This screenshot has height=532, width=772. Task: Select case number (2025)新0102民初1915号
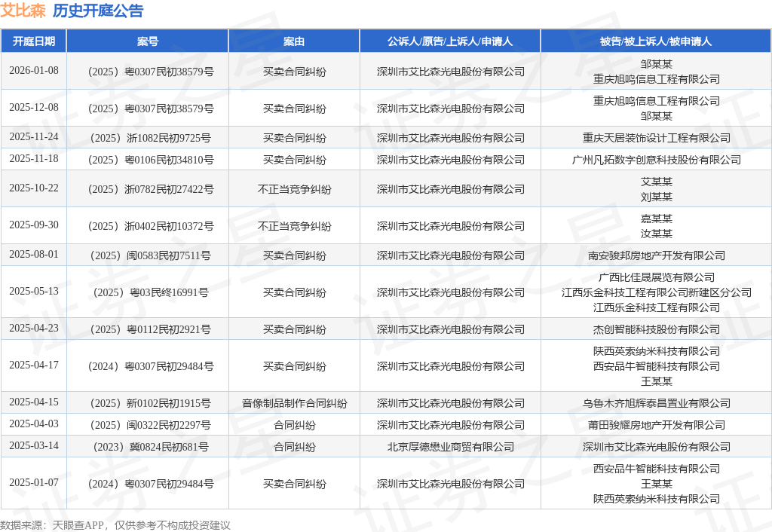pyautogui.click(x=150, y=404)
